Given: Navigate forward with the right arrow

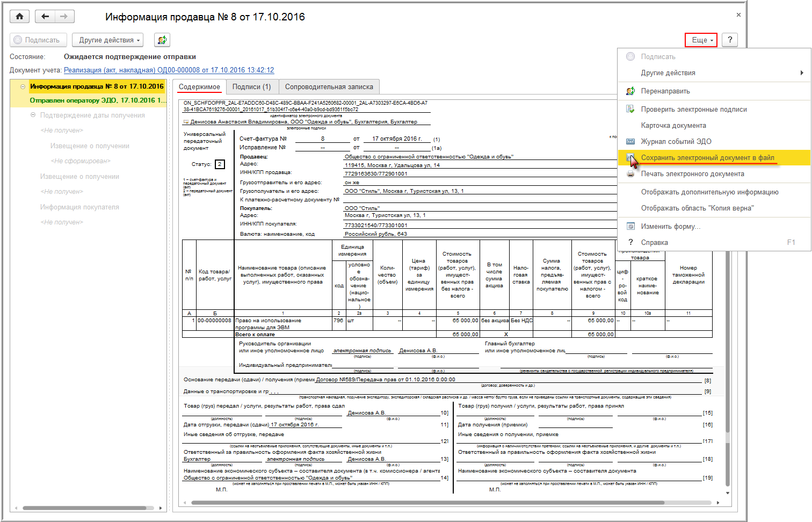Looking at the screenshot, I should tap(64, 17).
